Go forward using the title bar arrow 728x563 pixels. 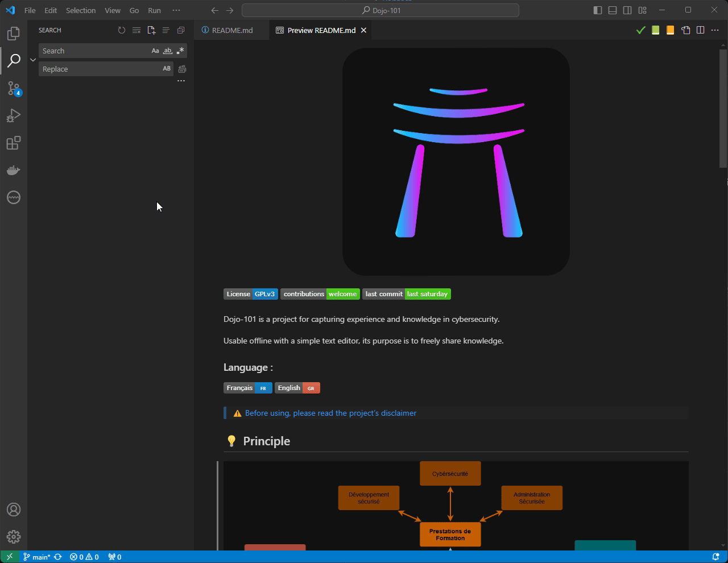click(230, 10)
